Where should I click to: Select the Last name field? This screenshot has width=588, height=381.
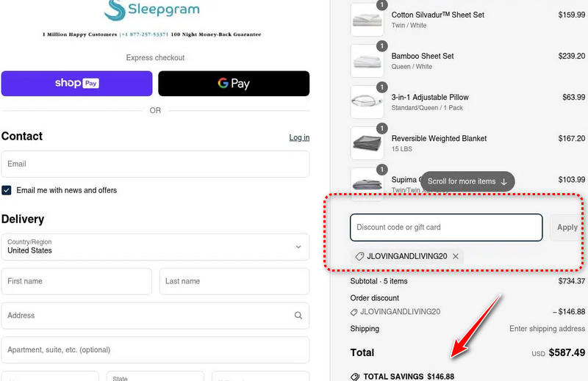(x=234, y=281)
